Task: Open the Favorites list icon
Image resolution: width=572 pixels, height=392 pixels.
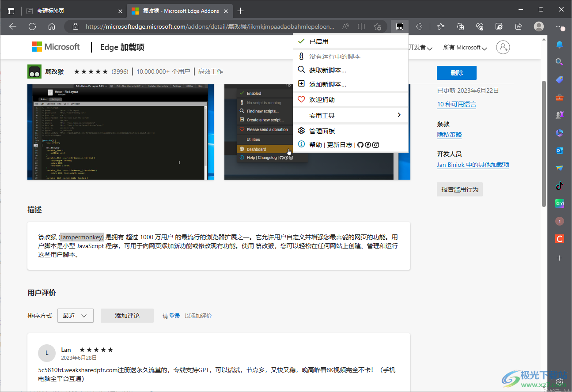Action: [440, 26]
